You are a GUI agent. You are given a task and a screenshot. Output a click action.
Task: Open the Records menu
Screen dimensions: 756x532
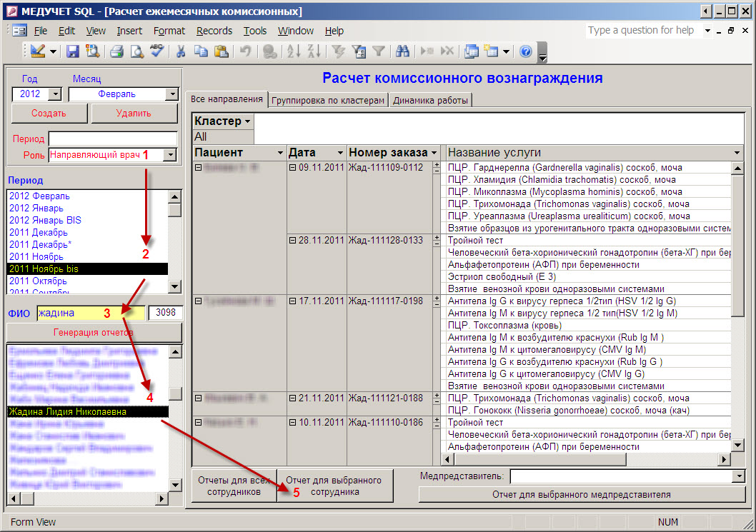[x=214, y=31]
